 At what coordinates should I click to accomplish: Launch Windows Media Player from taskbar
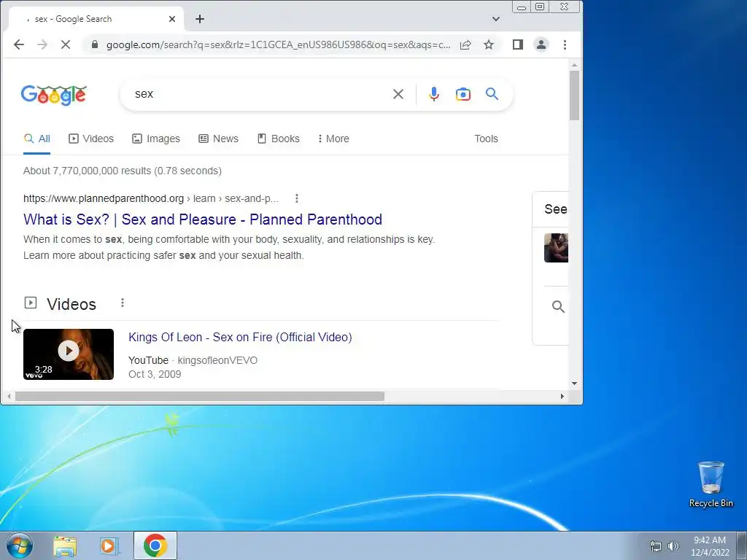click(x=109, y=546)
